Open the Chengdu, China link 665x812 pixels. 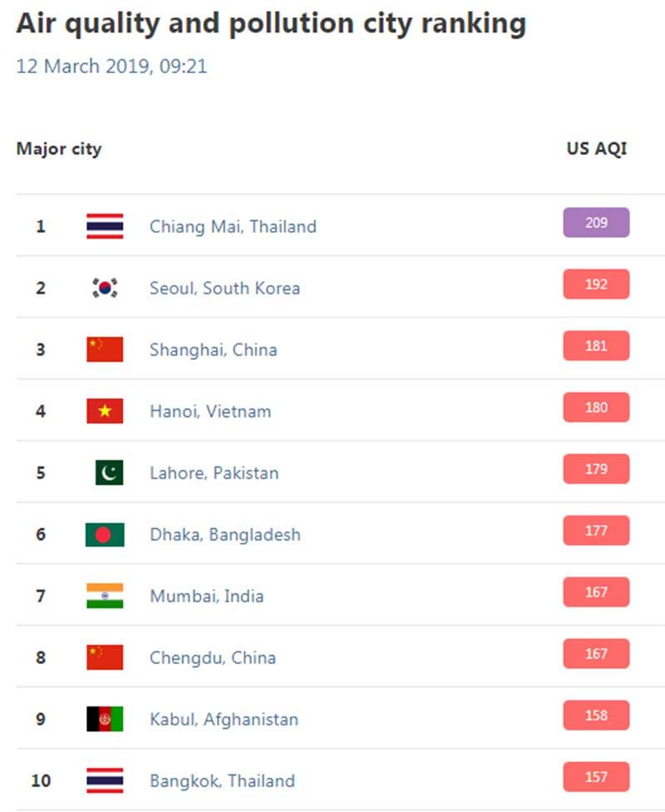coord(213,658)
